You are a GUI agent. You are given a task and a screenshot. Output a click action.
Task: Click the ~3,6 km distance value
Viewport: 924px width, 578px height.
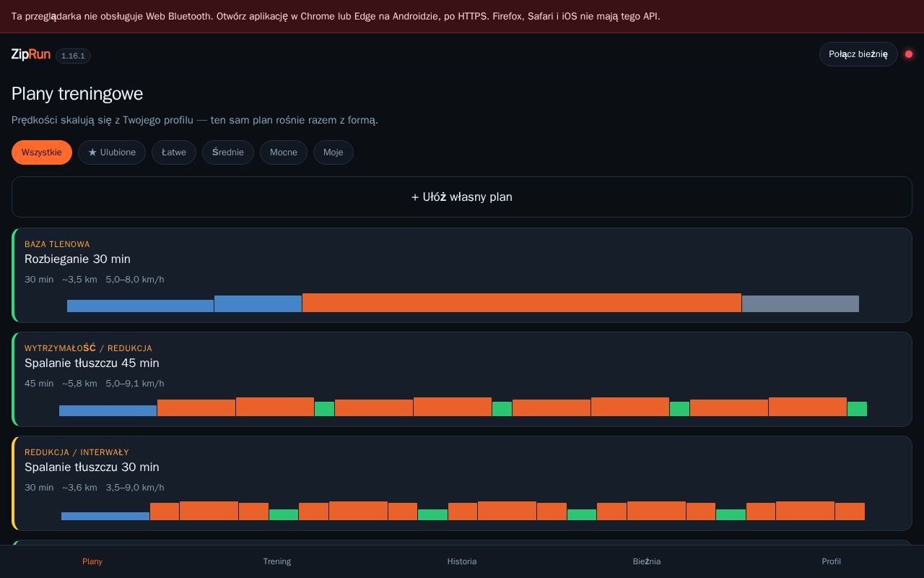point(79,488)
